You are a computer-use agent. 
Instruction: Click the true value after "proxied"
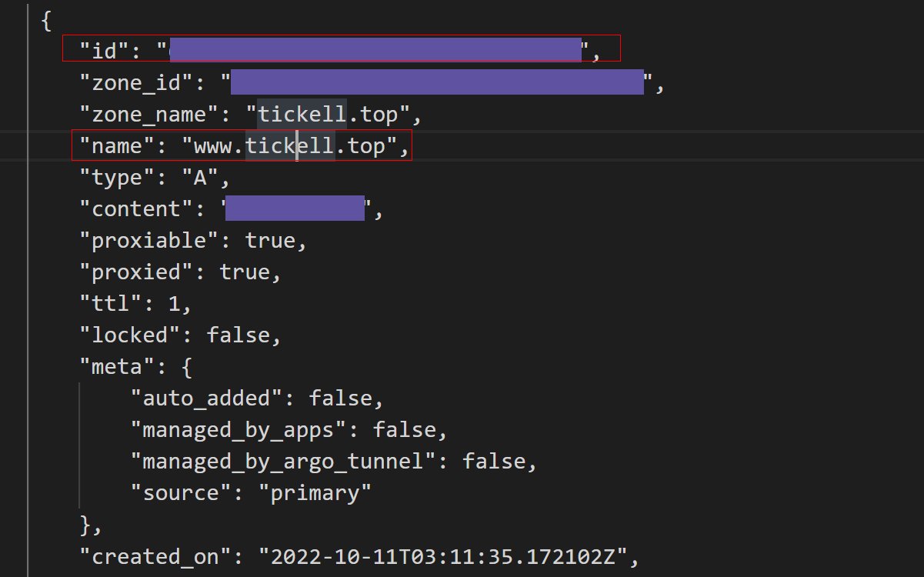coord(245,272)
